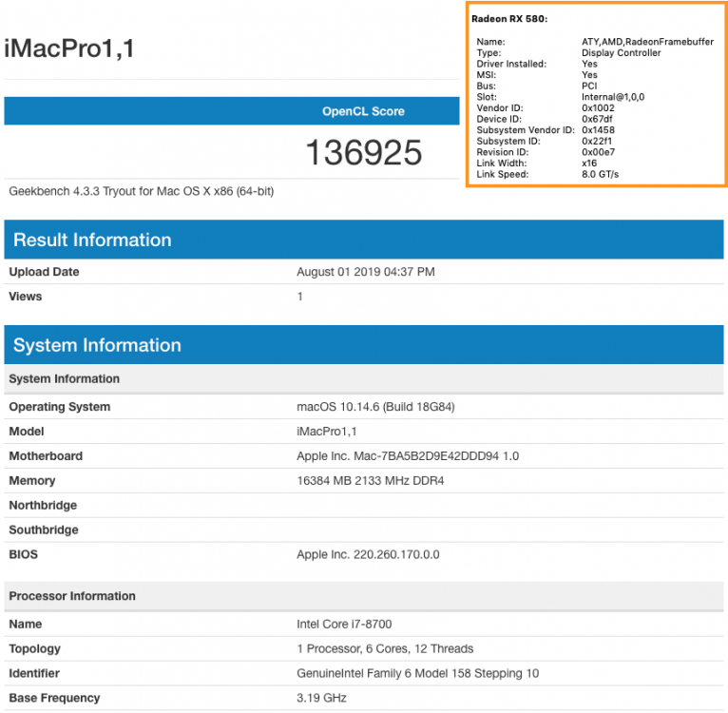Click the macOS 10.14.6 operating system value
The width and height of the screenshot is (728, 713).
click(375, 407)
